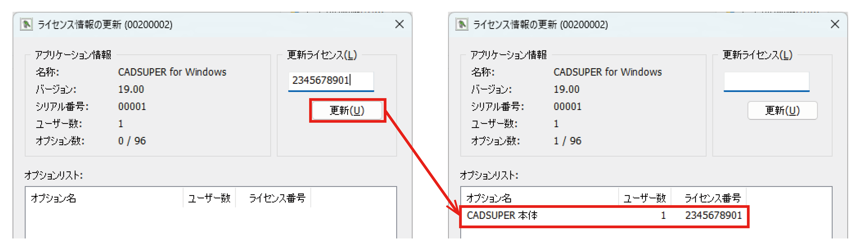The height and width of the screenshot is (251, 868).
Task: Click the オプションリスト: label in right dialog
Action: 489,175
